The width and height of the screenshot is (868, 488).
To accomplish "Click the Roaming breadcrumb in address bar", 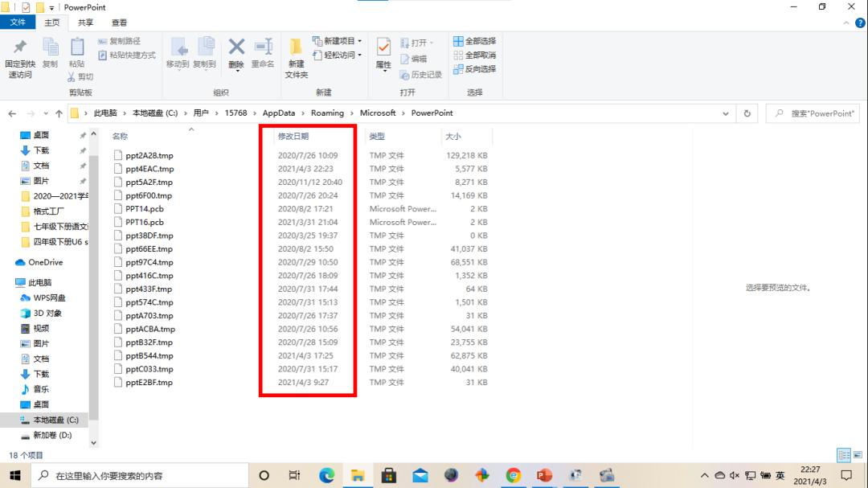I will (327, 113).
